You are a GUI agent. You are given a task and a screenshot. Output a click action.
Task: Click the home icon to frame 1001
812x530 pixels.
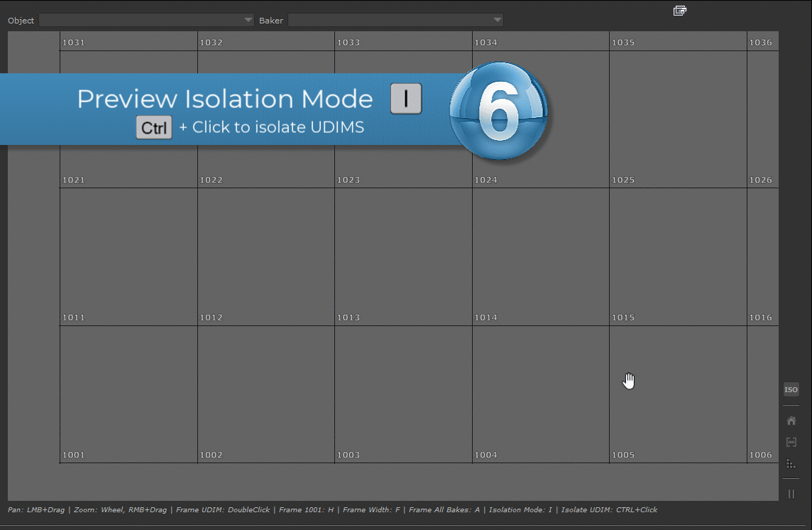click(x=791, y=421)
